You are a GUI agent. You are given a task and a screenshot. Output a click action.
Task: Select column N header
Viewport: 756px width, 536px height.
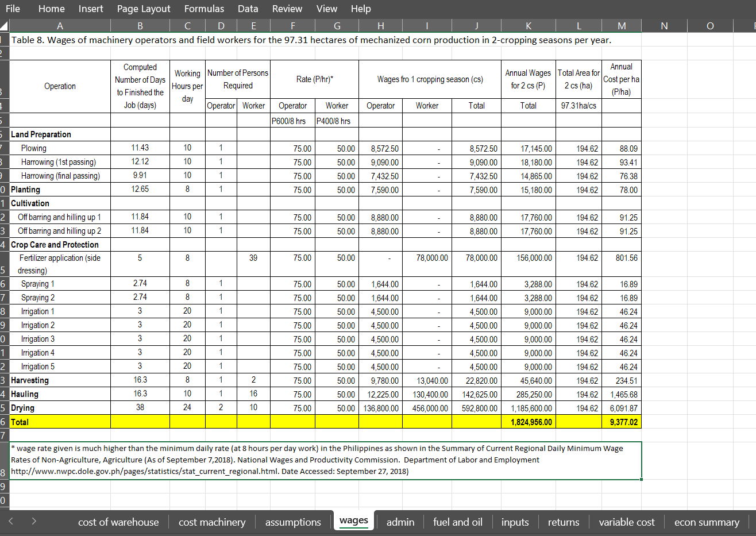(x=664, y=26)
